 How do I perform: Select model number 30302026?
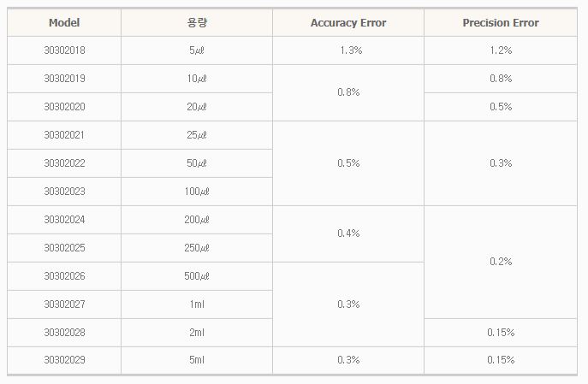(x=64, y=276)
